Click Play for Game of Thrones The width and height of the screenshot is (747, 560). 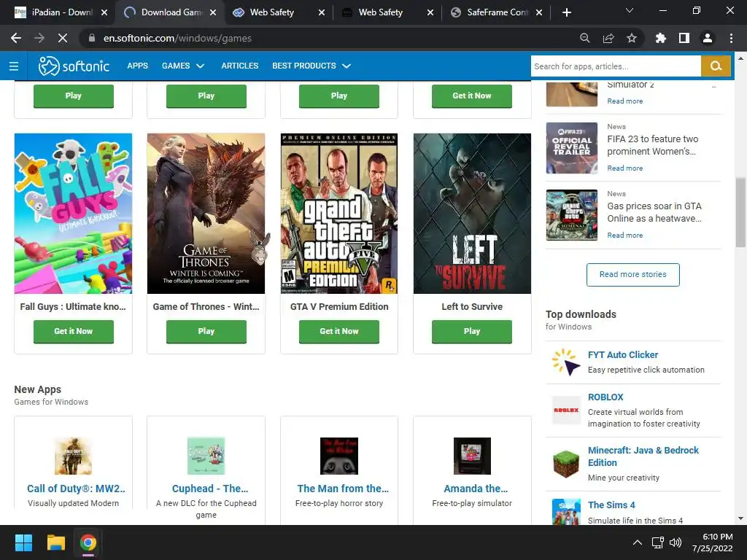206,332
